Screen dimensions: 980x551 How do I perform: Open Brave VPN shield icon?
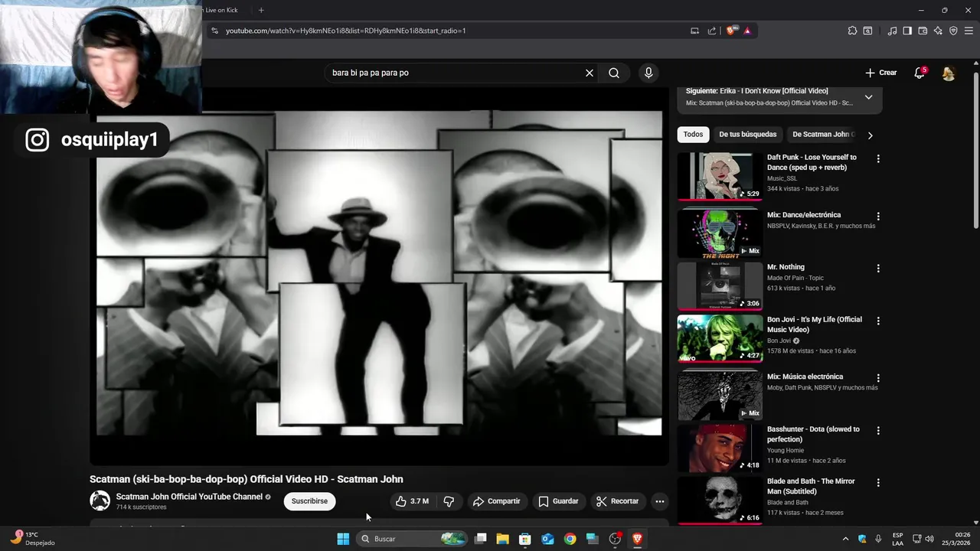(x=953, y=31)
